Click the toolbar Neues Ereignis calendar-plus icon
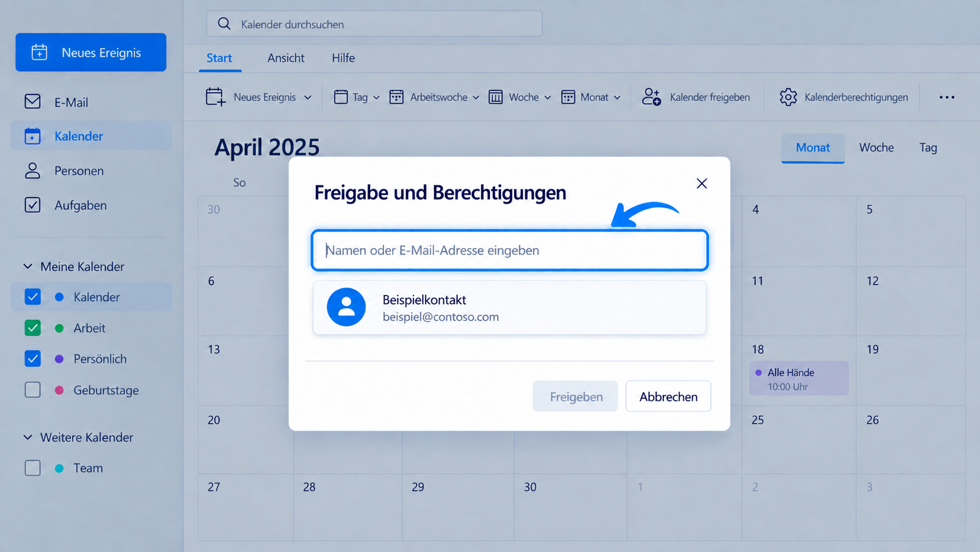Screen dimensions: 980x552 [215, 97]
